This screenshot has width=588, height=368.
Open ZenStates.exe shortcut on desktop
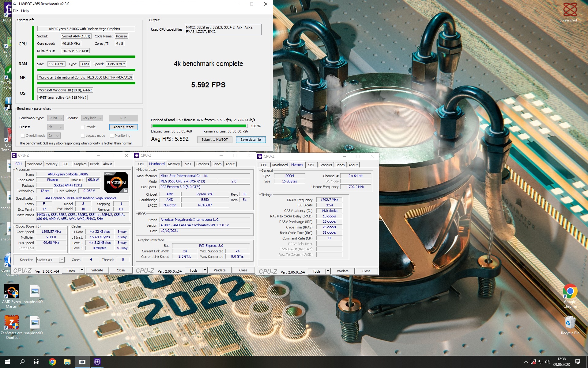[x=11, y=327]
